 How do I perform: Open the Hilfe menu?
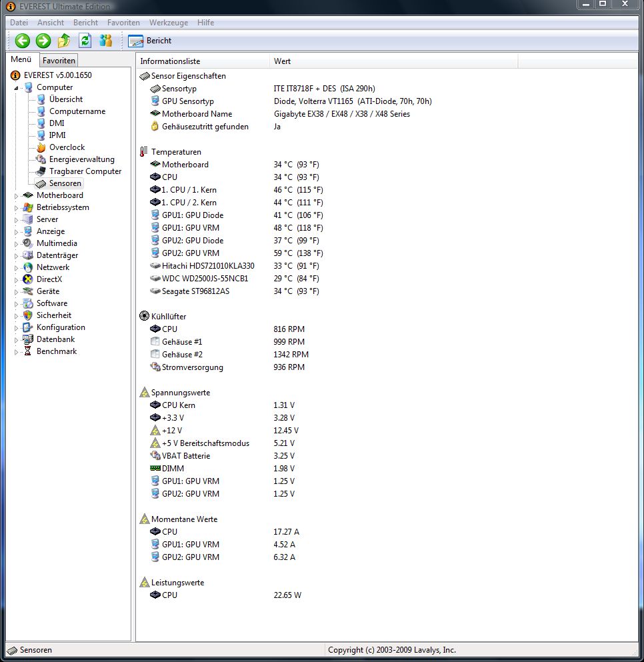point(205,23)
